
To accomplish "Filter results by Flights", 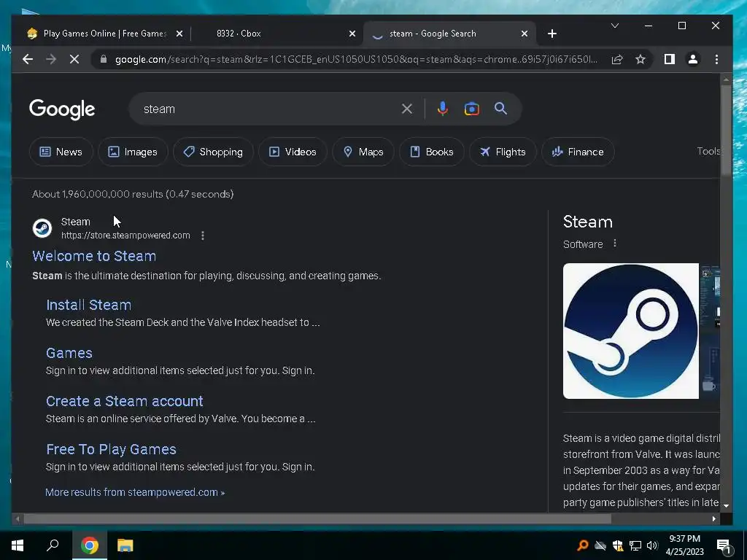I will (503, 152).
